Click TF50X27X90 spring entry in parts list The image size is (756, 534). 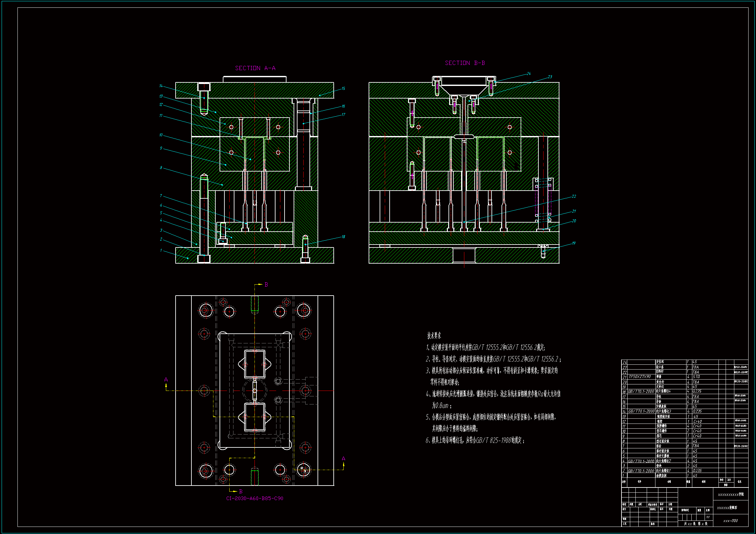point(640,377)
